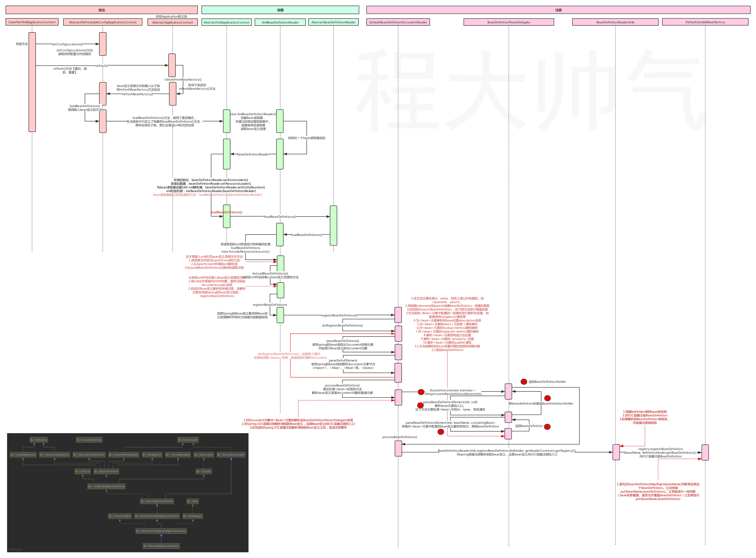Click the 加载 section header bar
Screen dimensions: 756x558
(x=280, y=10)
